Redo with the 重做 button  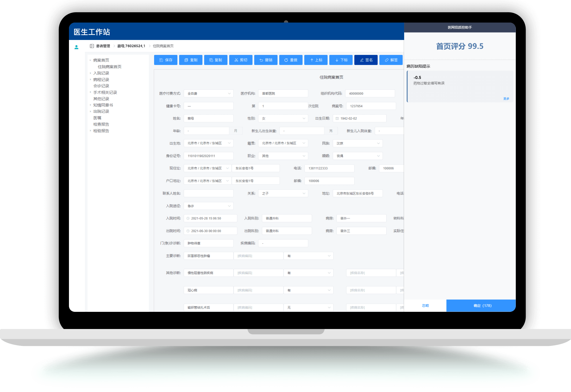coord(291,60)
